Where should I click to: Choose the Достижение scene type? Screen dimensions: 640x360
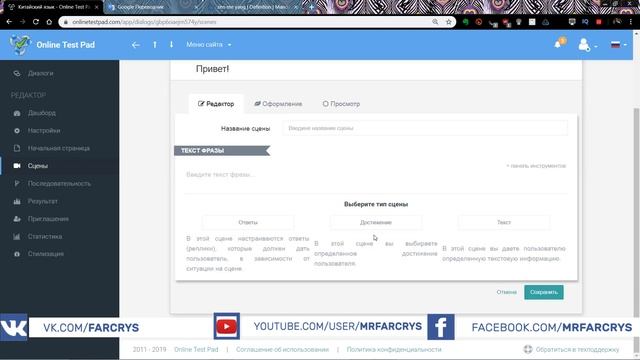pos(376,222)
